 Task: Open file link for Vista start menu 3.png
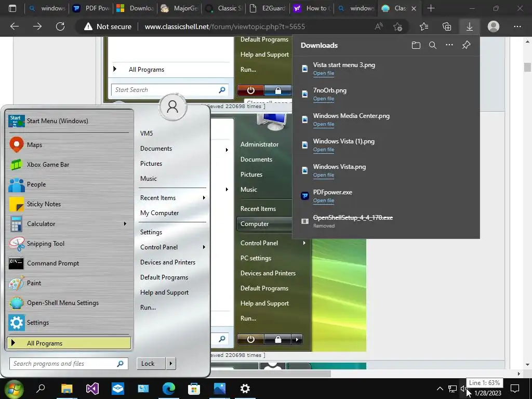pos(323,73)
